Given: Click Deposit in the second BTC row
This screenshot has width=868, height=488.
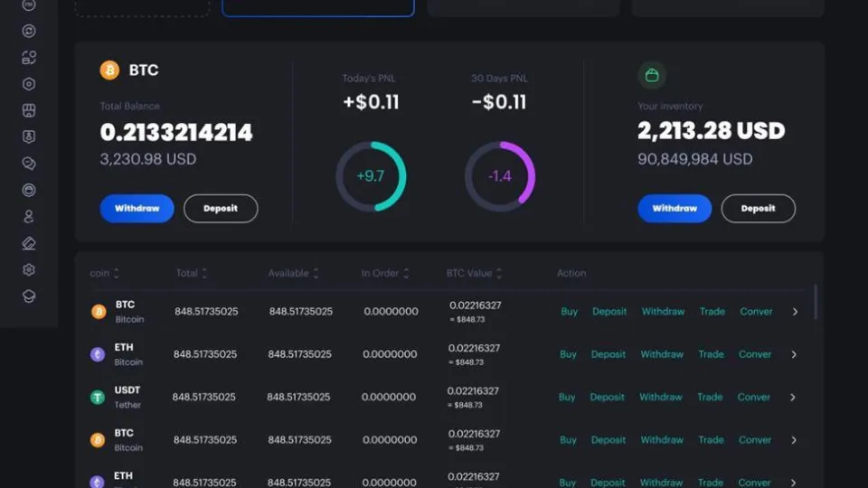Looking at the screenshot, I should 608,440.
